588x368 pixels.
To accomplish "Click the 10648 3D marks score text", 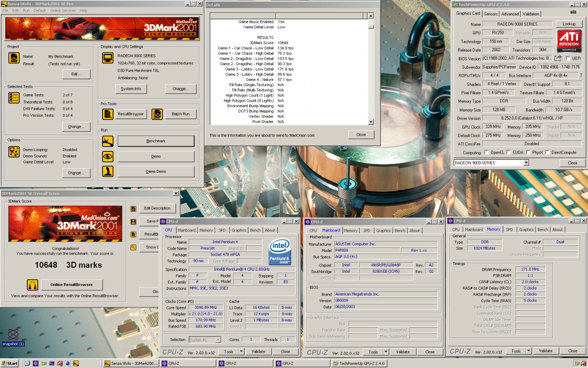I will pos(68,265).
